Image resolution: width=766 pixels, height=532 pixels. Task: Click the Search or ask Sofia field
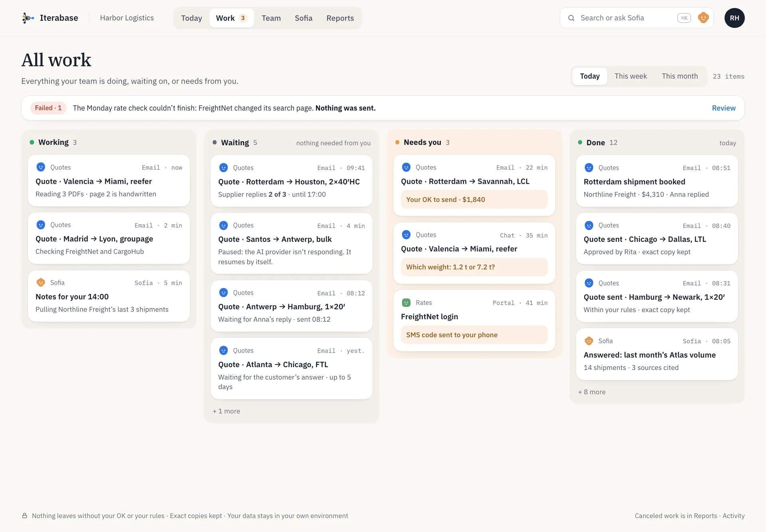(636, 18)
